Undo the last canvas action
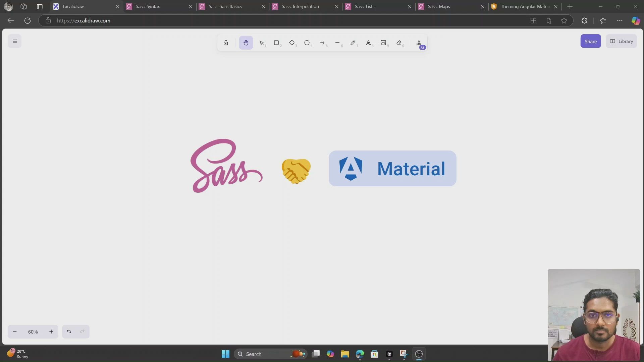 click(69, 332)
